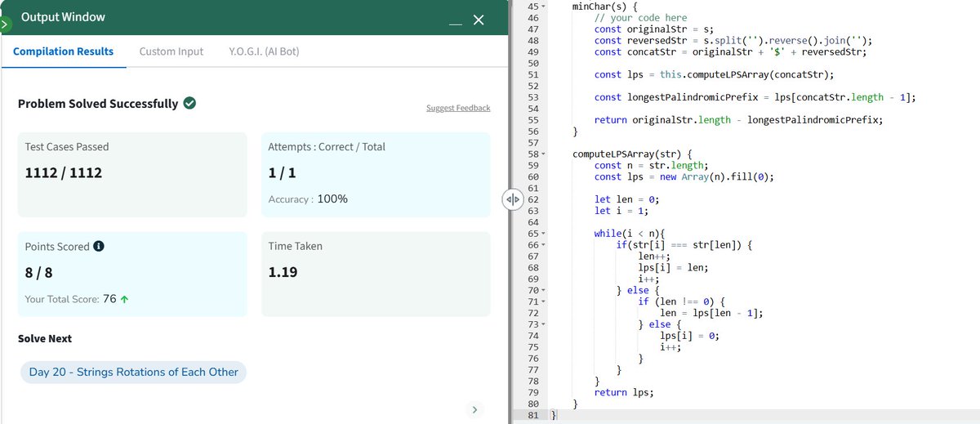Click the green success checkmark badge

click(189, 104)
